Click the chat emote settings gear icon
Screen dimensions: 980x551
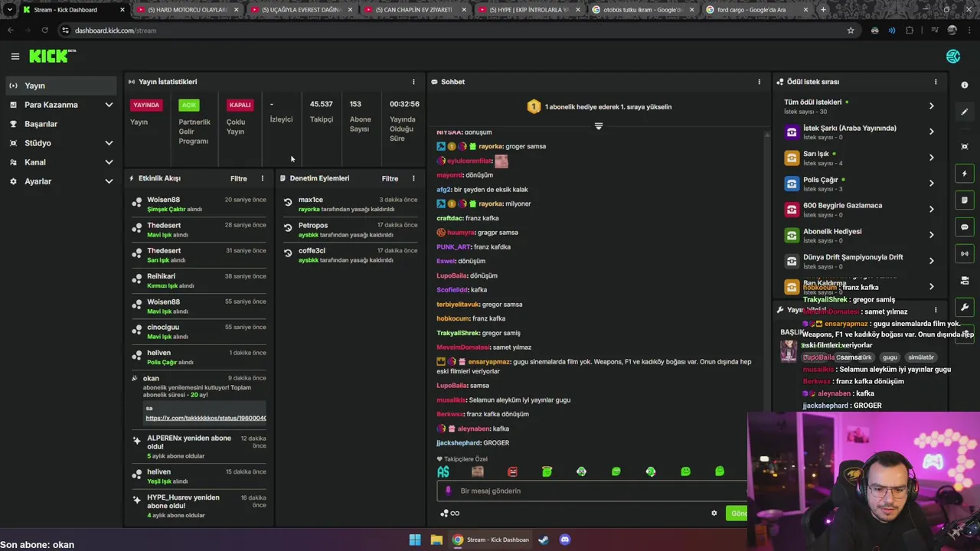[x=714, y=514]
